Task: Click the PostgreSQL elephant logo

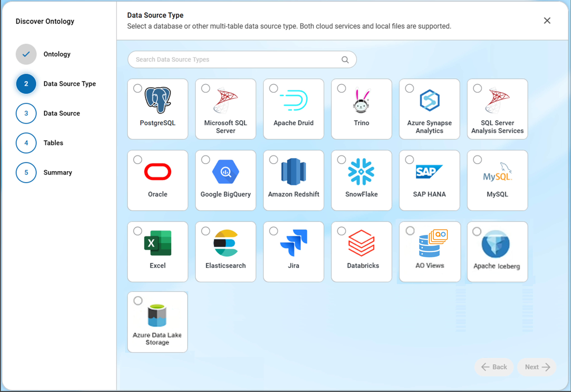Action: pos(158,100)
